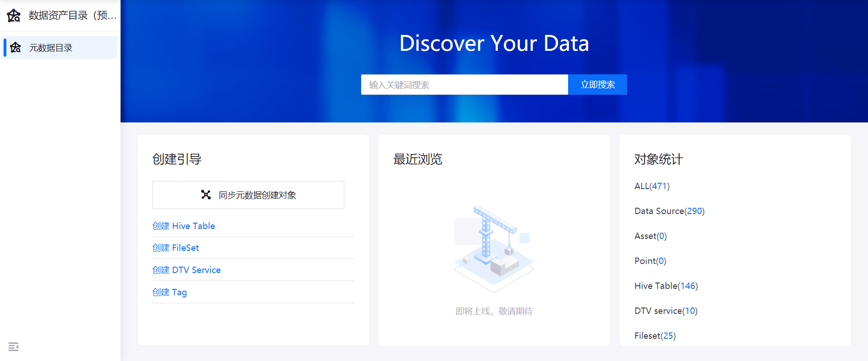868x361 pixels.
Task: Select the Asset(0) statistic
Action: (651, 236)
